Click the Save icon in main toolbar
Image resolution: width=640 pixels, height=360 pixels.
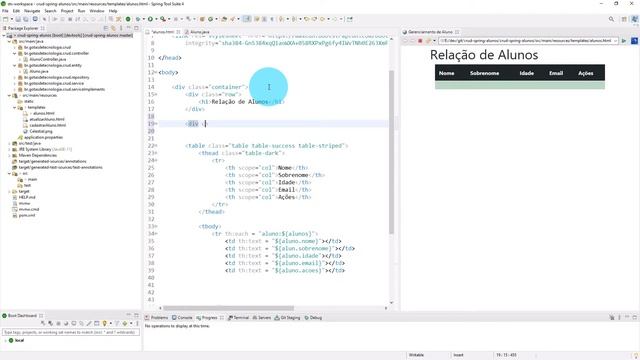point(18,19)
